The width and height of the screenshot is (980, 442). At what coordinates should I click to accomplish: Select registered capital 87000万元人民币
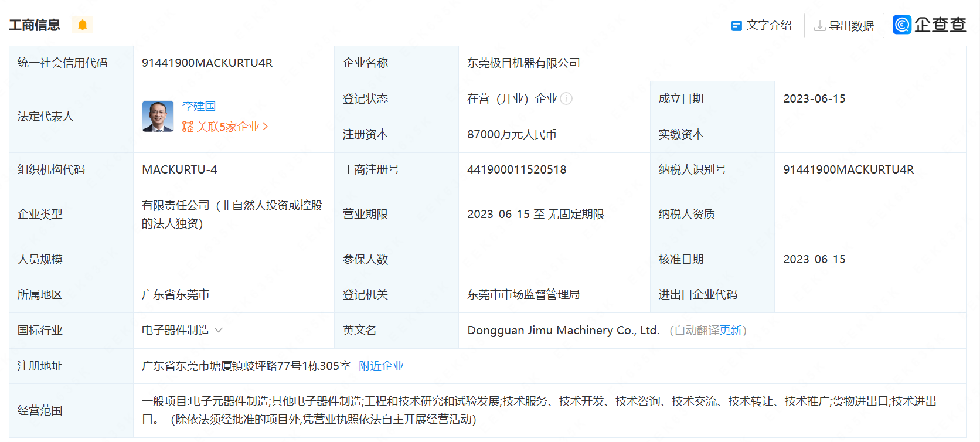(512, 134)
